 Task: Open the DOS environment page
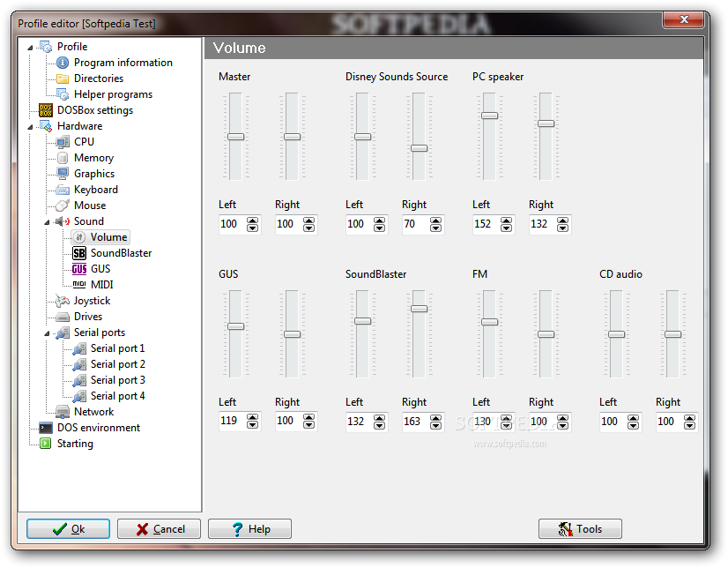tap(99, 428)
